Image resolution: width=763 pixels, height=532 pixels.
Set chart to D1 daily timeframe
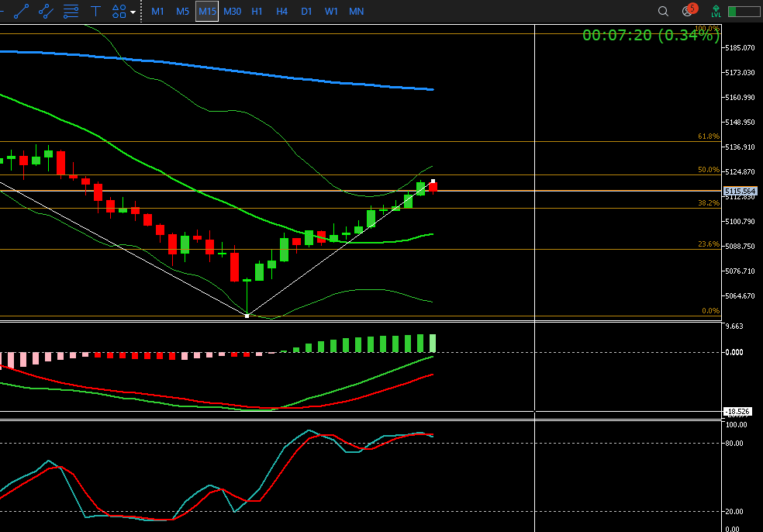pyautogui.click(x=306, y=12)
